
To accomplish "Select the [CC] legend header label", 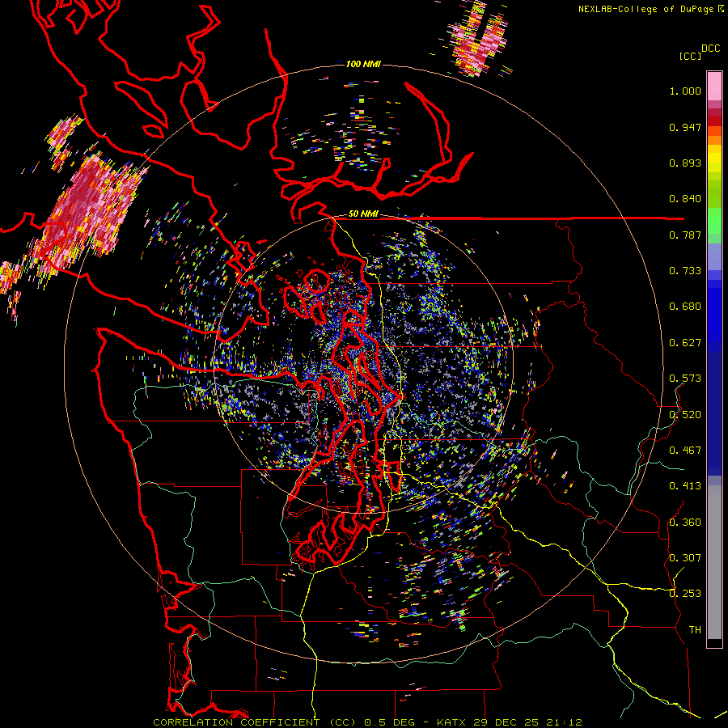I will coord(690,56).
